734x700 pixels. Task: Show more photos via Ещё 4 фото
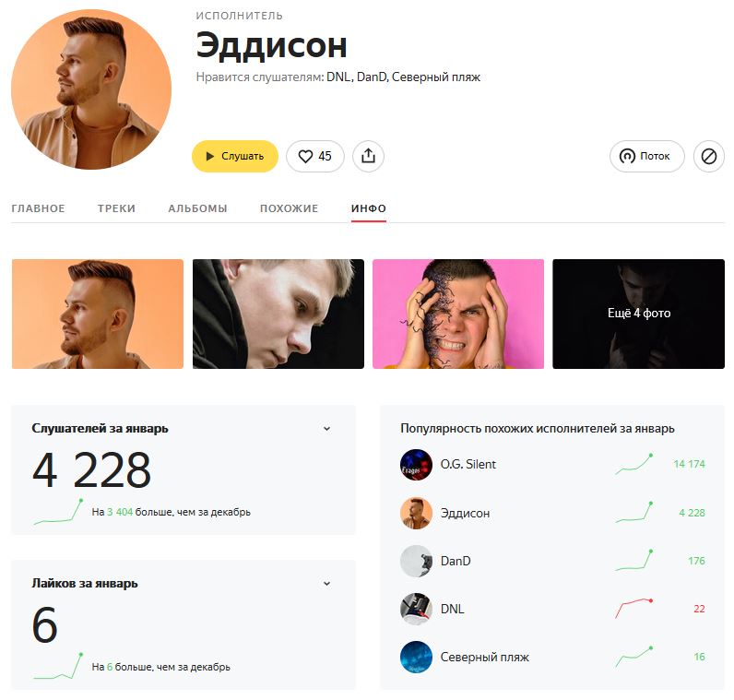click(x=638, y=314)
